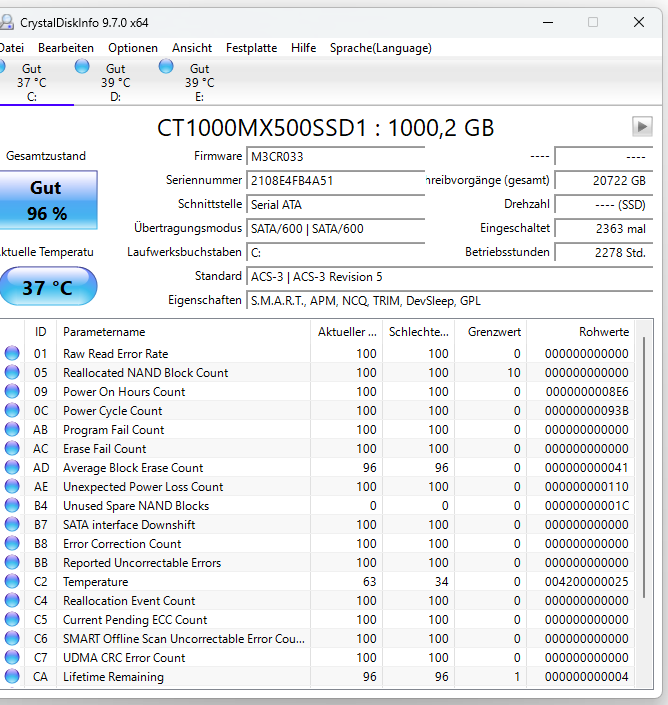Click status orb of Reallocation Event Count
Image resolution: width=668 pixels, height=705 pixels.
coord(12,600)
